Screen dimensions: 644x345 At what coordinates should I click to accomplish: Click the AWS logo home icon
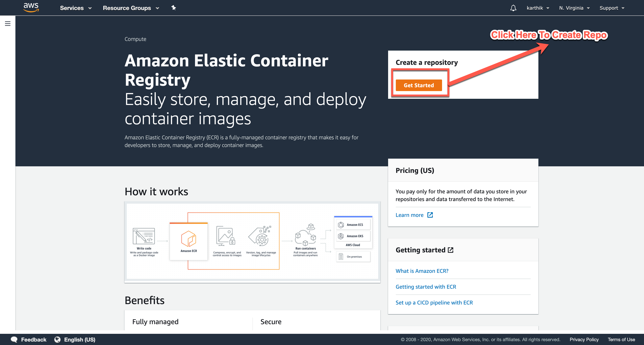31,8
